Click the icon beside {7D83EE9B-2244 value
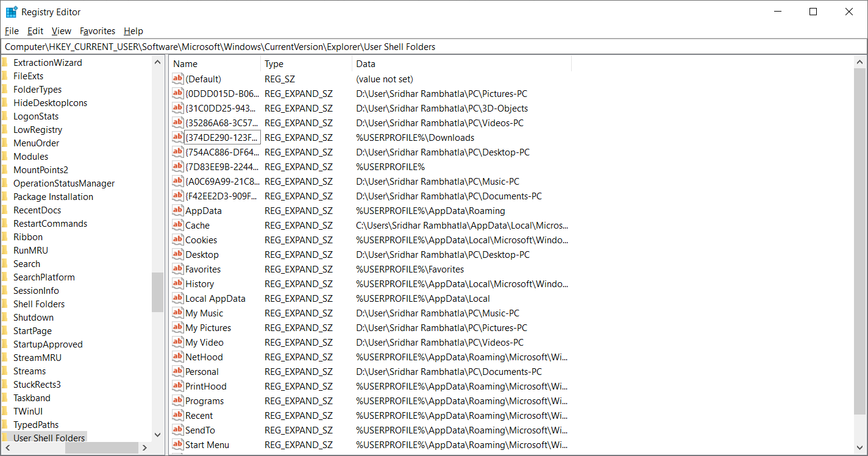Viewport: 868px width, 456px height. click(177, 166)
